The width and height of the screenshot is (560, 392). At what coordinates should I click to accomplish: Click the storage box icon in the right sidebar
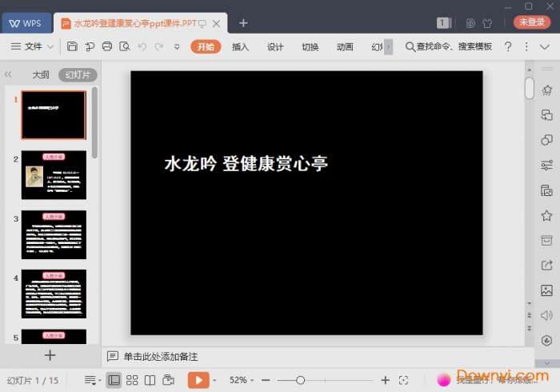coord(546,240)
